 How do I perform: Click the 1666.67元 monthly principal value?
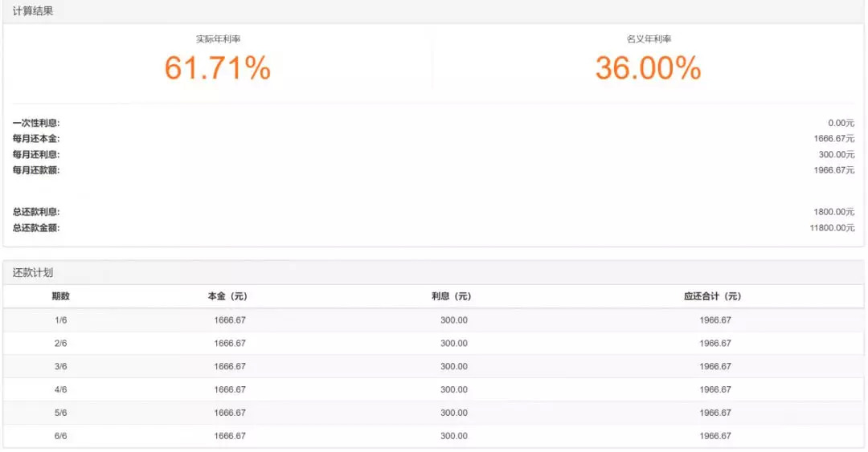[x=833, y=138]
